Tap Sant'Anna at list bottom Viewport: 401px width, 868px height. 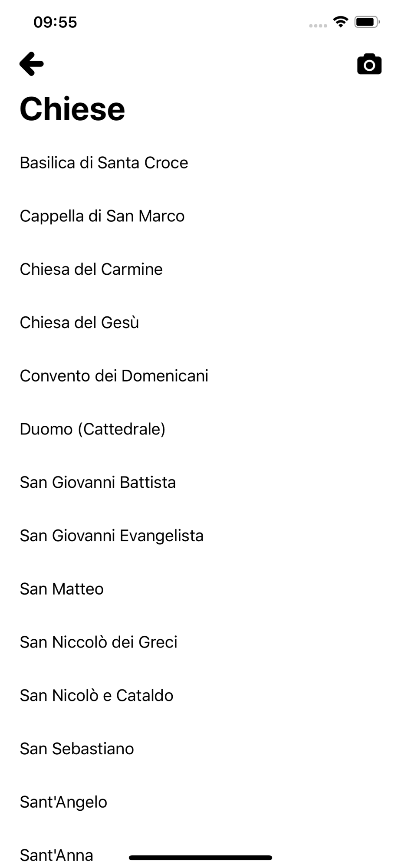coord(56,855)
